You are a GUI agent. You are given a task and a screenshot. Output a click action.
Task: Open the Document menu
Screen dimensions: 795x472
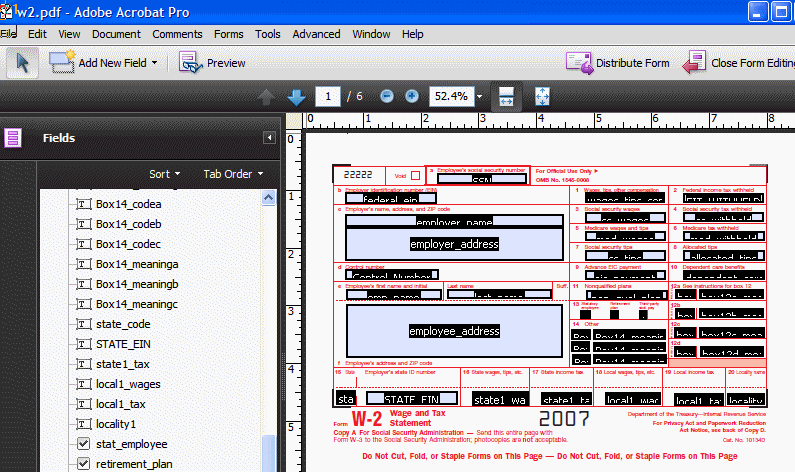[116, 34]
